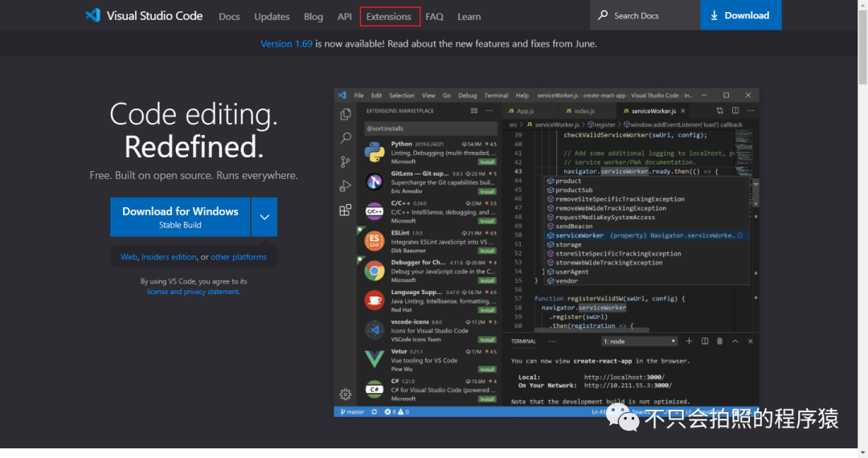Click the Language Support Java extension icon
This screenshot has height=458, width=868.
[x=375, y=301]
